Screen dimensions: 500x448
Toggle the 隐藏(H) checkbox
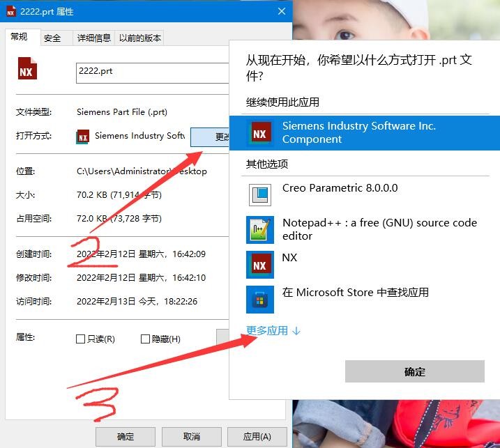[x=145, y=339]
